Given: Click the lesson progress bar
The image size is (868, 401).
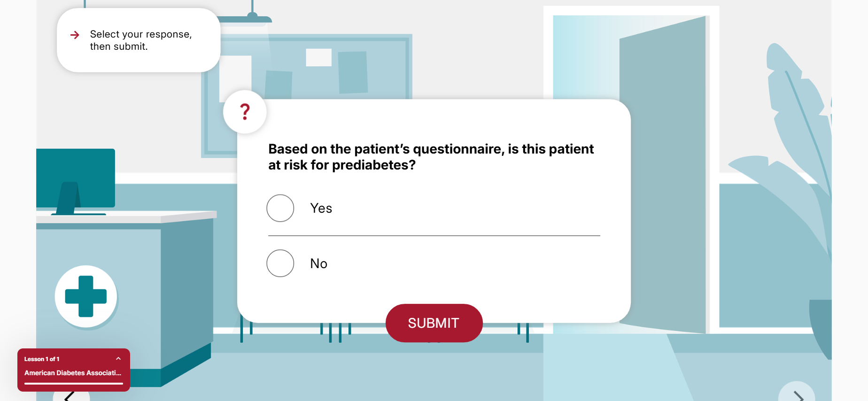Looking at the screenshot, I should point(74,384).
